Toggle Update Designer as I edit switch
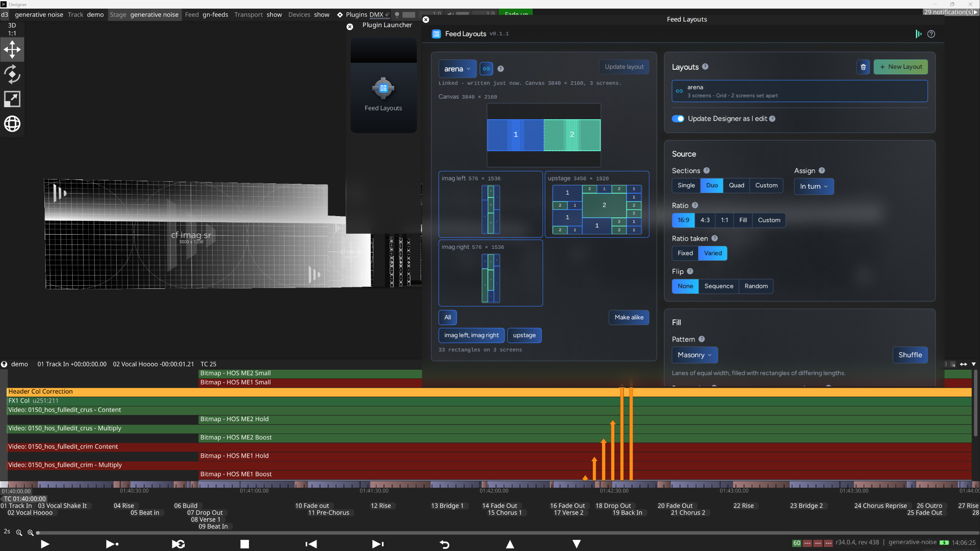The width and height of the screenshot is (980, 551). click(x=678, y=119)
